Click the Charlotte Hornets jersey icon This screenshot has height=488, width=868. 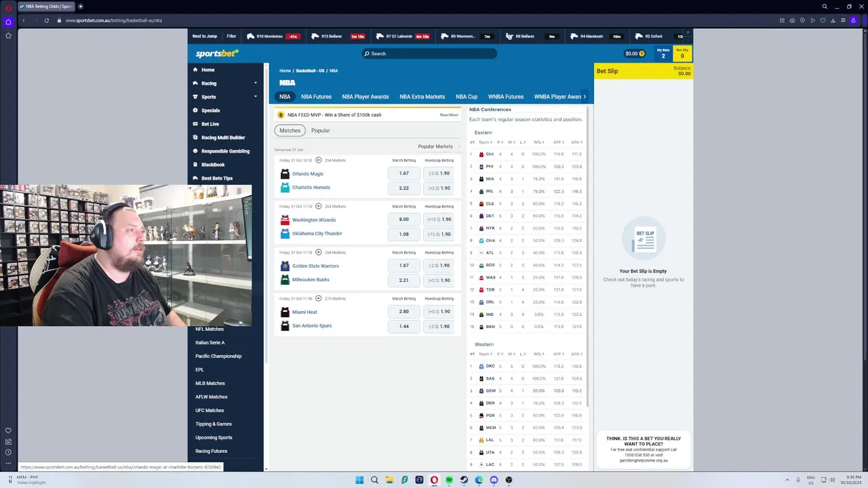point(285,188)
